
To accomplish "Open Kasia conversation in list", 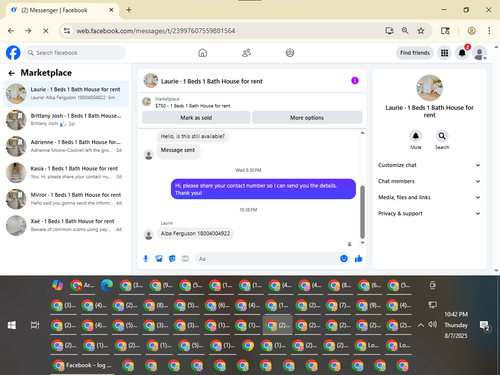I will tap(66, 173).
